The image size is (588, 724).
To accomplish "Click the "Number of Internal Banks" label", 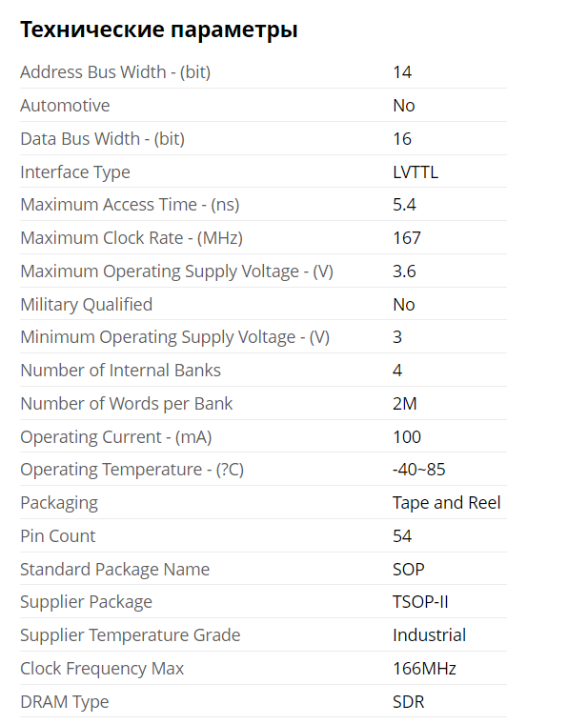I will click(x=120, y=371).
